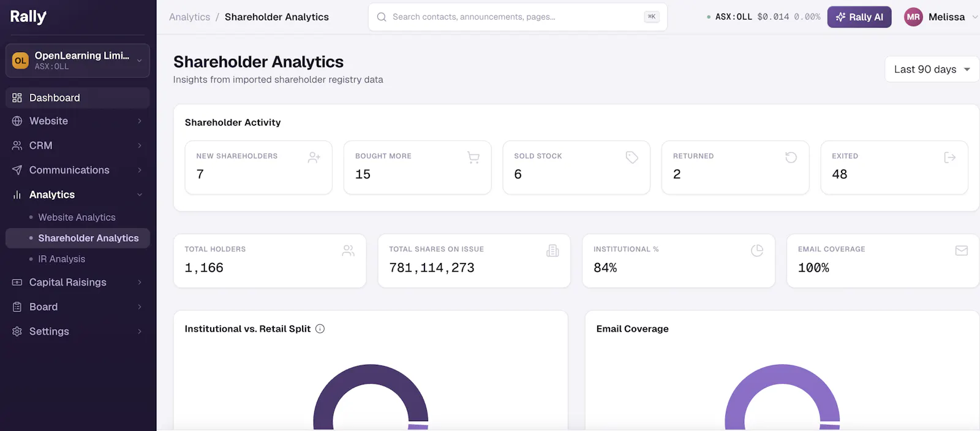The image size is (980, 431).
Task: Click the Exited logout icon
Action: click(950, 158)
